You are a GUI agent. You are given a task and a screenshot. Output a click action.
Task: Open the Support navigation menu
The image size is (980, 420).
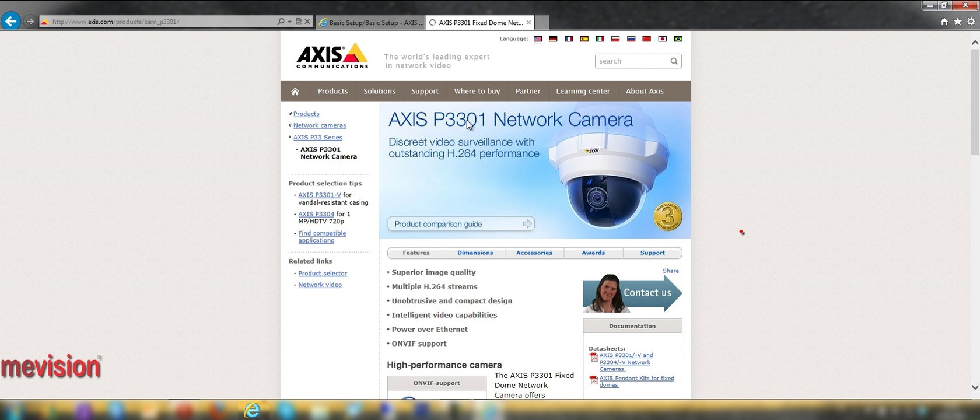click(425, 92)
